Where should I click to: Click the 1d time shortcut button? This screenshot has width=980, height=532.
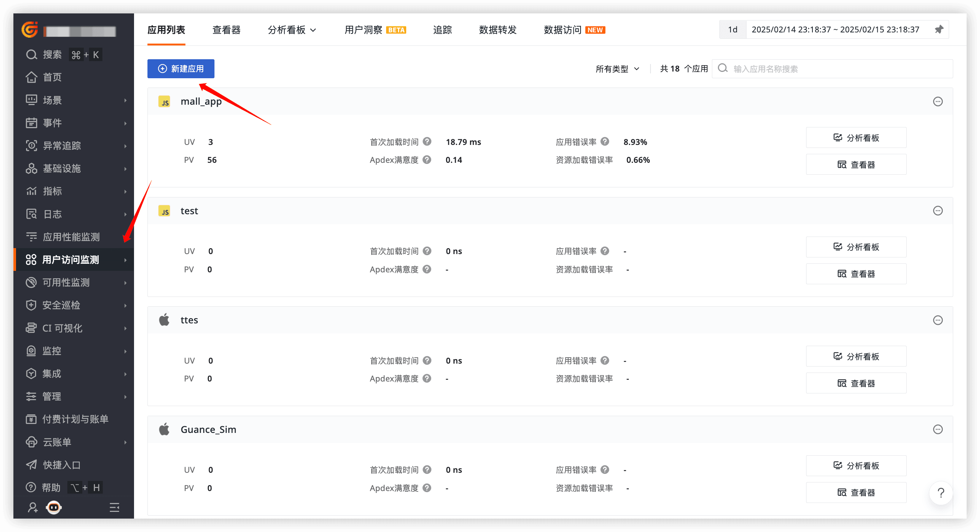[732, 29]
